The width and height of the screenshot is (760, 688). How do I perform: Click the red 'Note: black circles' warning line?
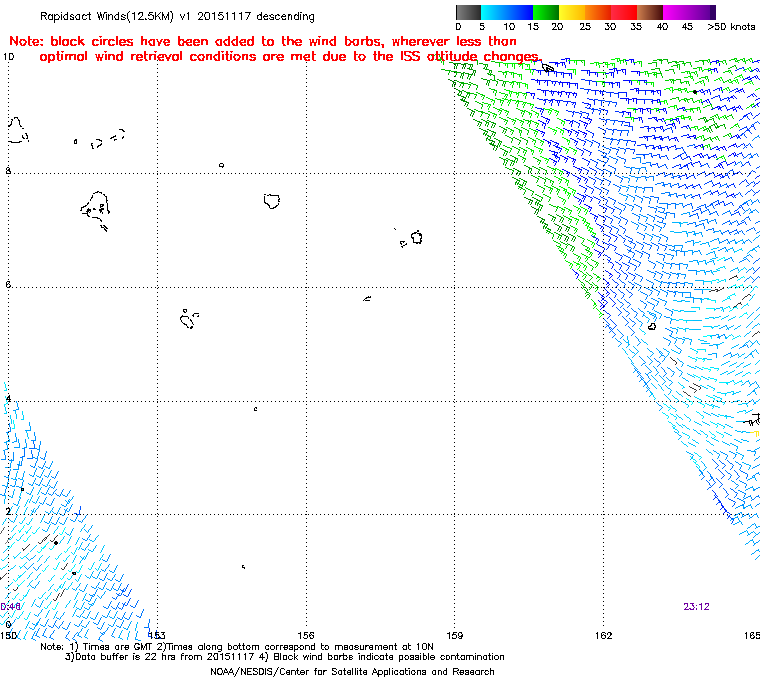(263, 41)
